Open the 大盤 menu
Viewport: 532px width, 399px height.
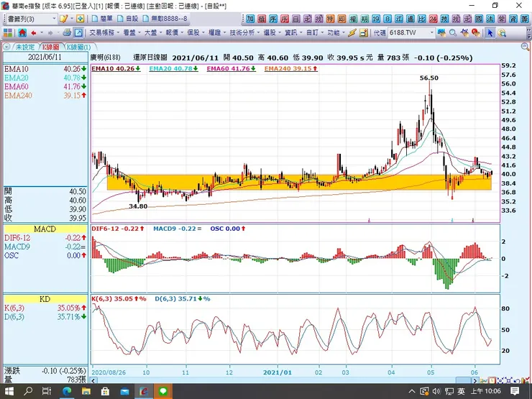(152, 33)
